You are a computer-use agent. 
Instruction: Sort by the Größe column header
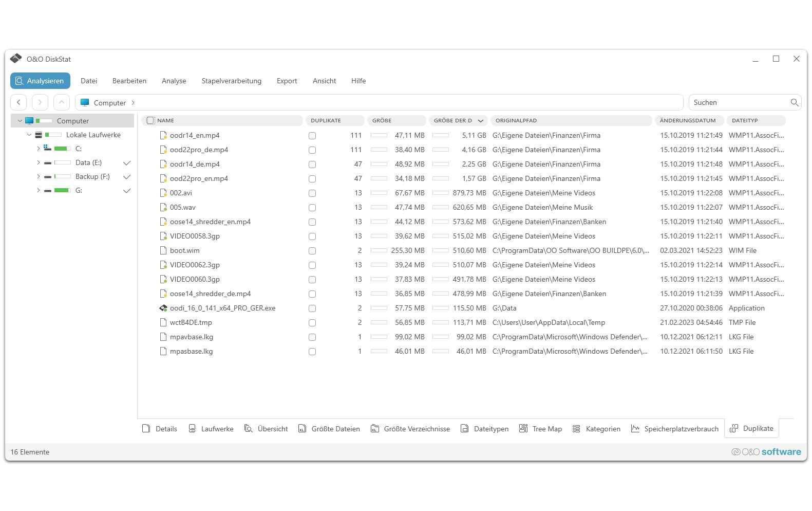[x=396, y=120]
